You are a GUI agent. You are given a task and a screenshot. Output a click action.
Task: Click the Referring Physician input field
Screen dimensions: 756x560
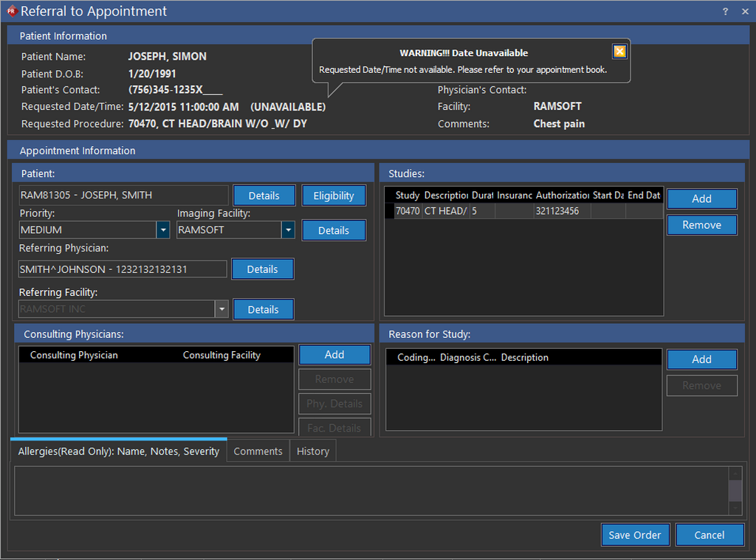(123, 269)
